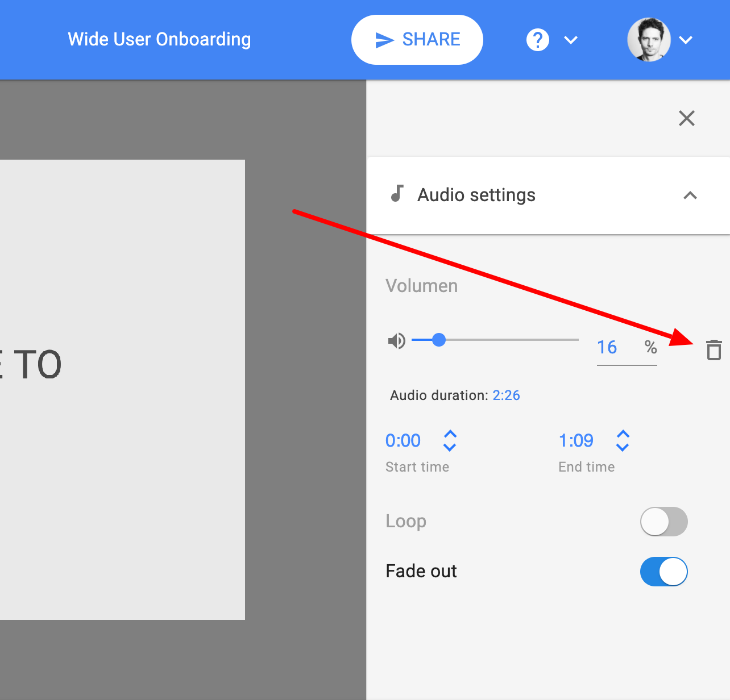Click the music note icon
Viewport: 730px width, 700px height.
(x=397, y=194)
